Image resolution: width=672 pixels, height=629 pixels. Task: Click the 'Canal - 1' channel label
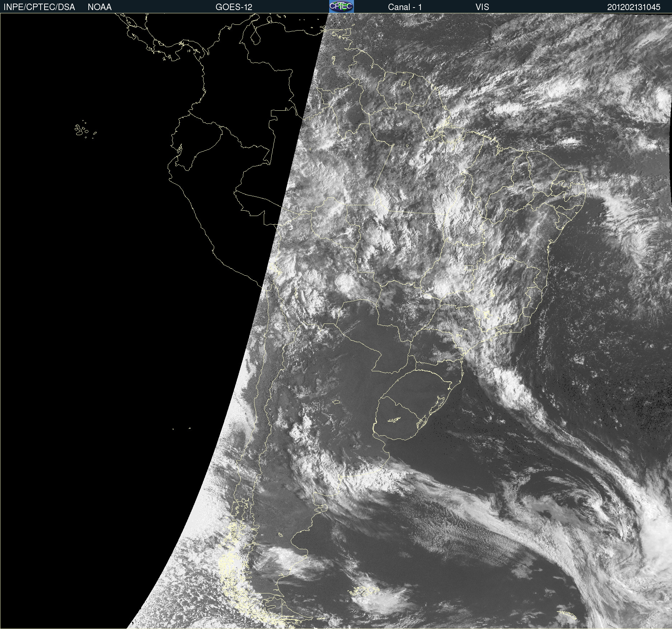point(405,7)
